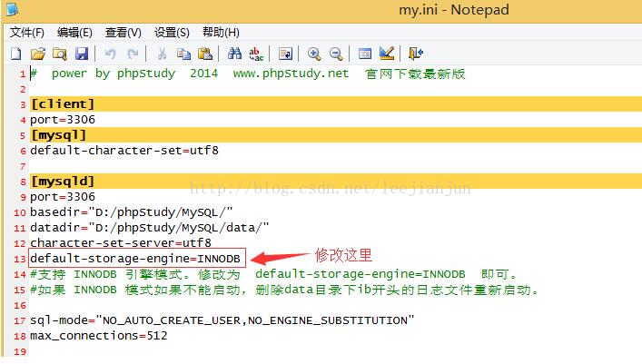Open the 文件(F) menu
The image size is (642, 364).
(27, 32)
